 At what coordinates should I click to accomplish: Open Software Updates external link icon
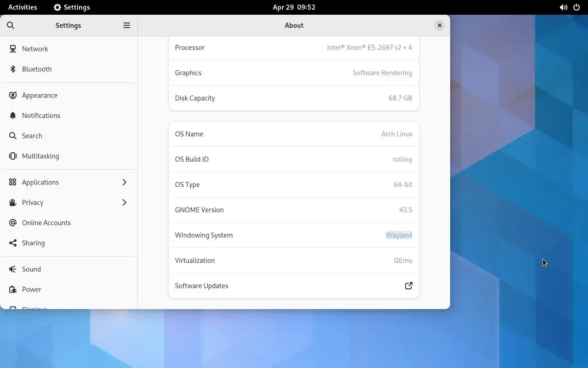[x=409, y=286]
